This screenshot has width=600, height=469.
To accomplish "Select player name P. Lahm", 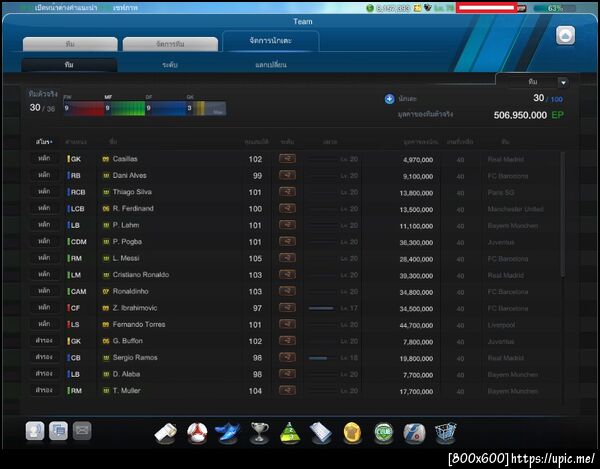I will (126, 225).
